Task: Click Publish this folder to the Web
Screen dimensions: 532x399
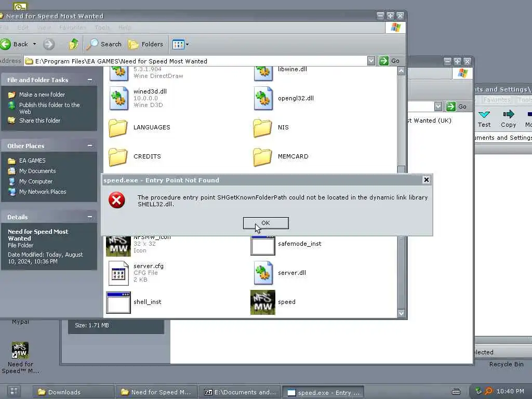Action: (x=49, y=108)
